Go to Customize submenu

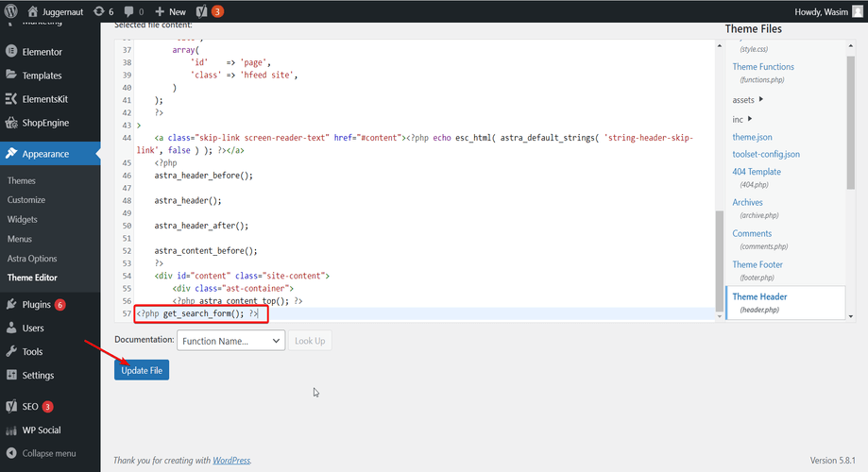tap(26, 200)
